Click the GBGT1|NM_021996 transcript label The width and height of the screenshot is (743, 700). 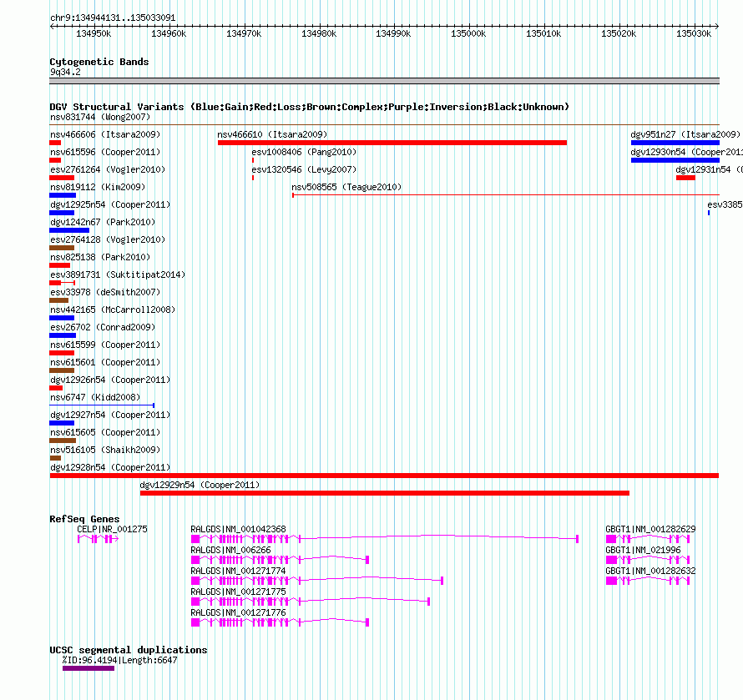click(x=643, y=550)
